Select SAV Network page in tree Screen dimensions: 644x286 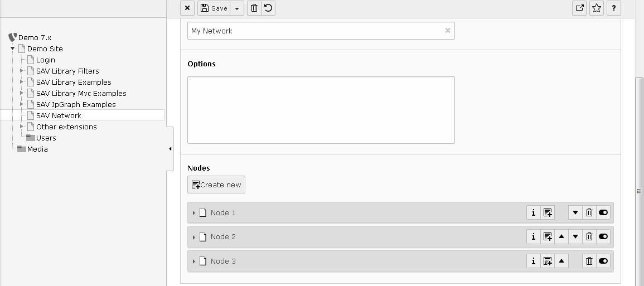coord(59,115)
